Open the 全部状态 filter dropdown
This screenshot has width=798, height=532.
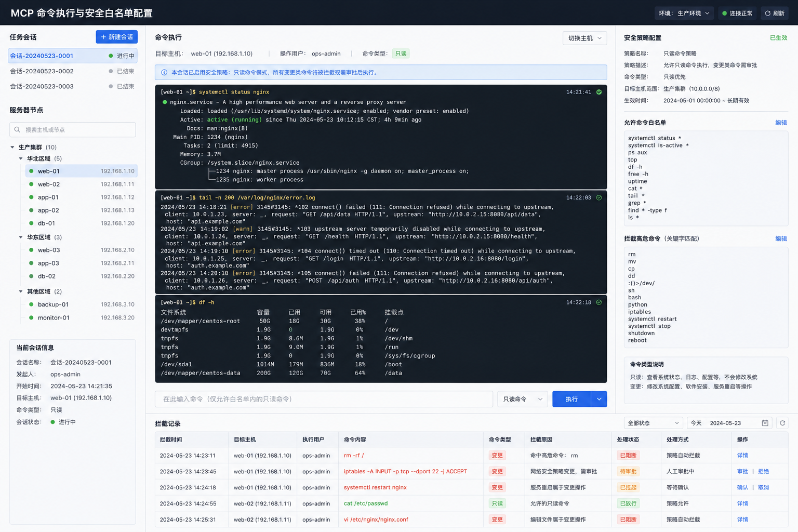click(654, 423)
